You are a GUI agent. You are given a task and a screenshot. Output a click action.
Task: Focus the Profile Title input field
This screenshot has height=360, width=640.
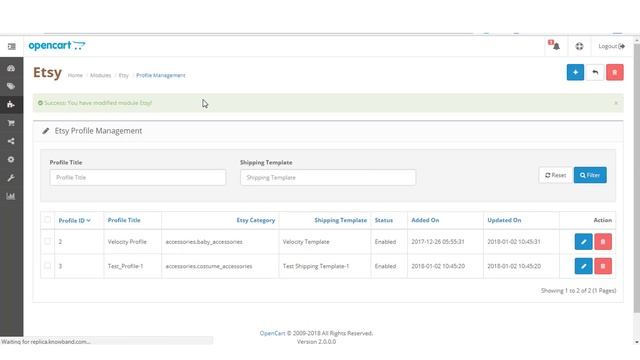coord(138,178)
